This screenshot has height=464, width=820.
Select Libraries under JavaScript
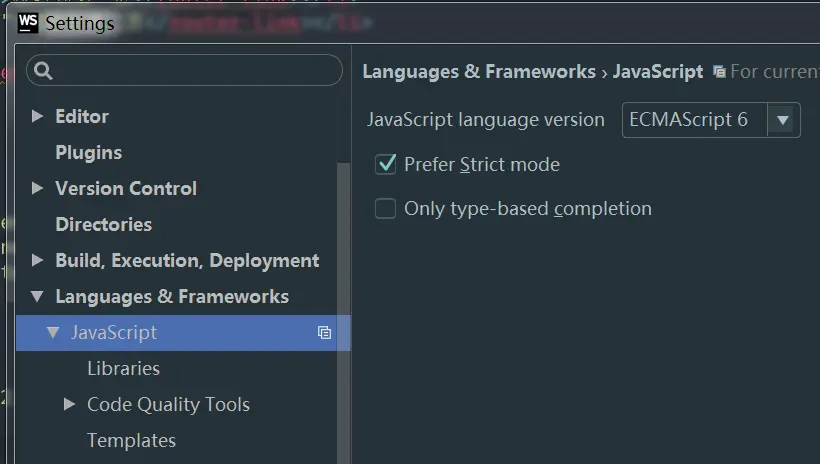point(123,368)
